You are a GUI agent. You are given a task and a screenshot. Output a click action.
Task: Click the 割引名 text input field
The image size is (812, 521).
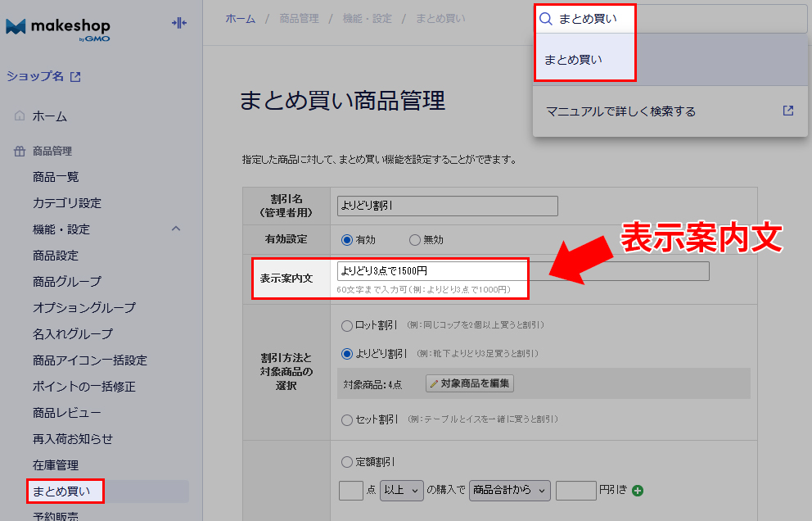pyautogui.click(x=447, y=206)
